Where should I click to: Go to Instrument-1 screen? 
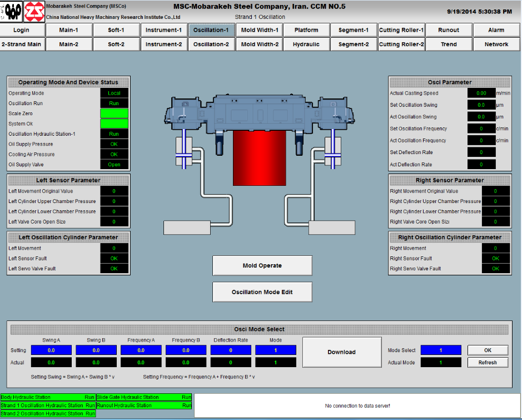(x=164, y=30)
